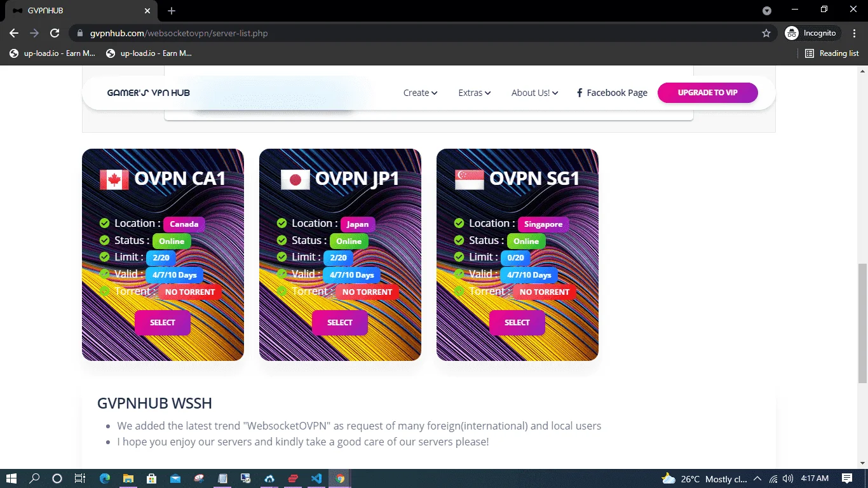The width and height of the screenshot is (868, 488).
Task: Click the OVPN JP1 card title
Action: click(357, 179)
